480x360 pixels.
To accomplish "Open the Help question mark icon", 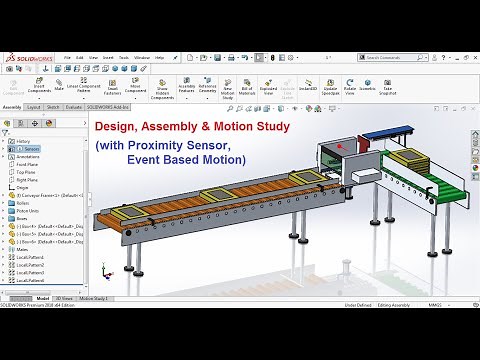I will pos(443,58).
